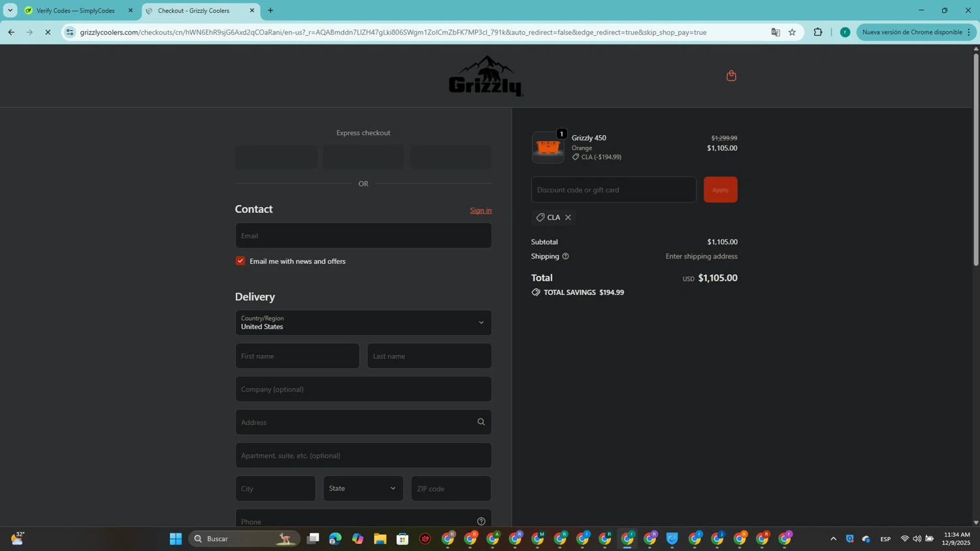Click the Grizzly logo
This screenshot has height=551, width=980.
click(485, 76)
